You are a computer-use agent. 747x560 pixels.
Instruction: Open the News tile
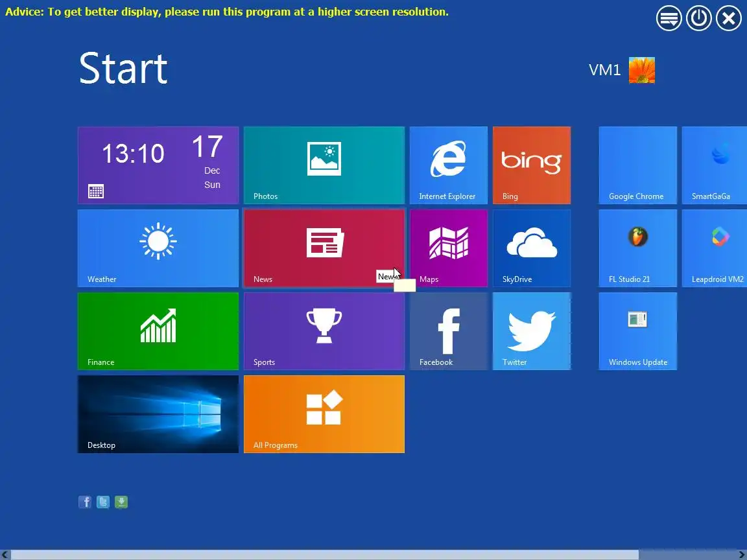click(x=324, y=248)
